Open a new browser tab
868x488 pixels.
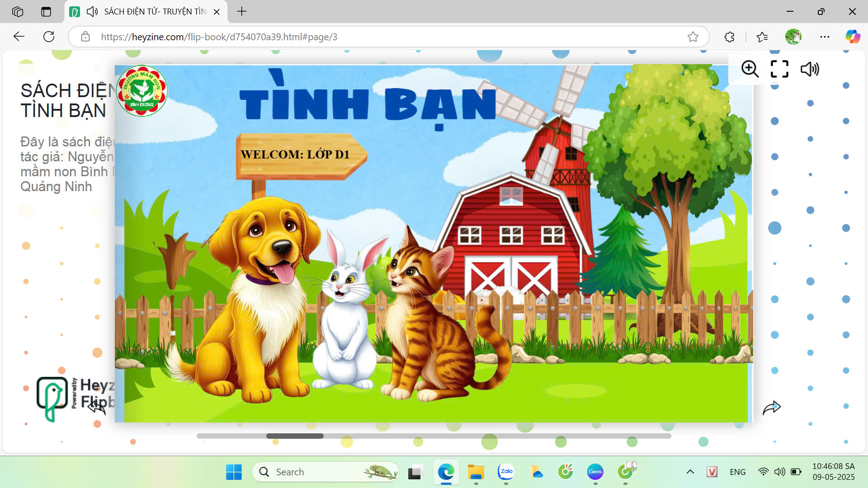coord(242,12)
